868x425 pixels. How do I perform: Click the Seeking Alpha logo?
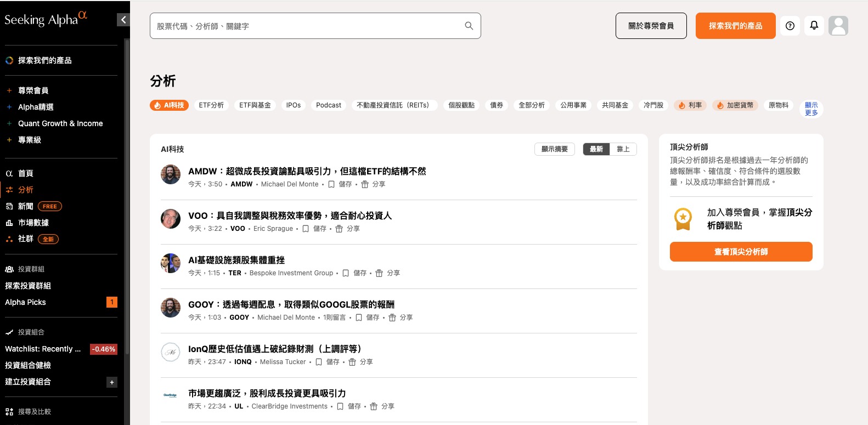click(46, 19)
